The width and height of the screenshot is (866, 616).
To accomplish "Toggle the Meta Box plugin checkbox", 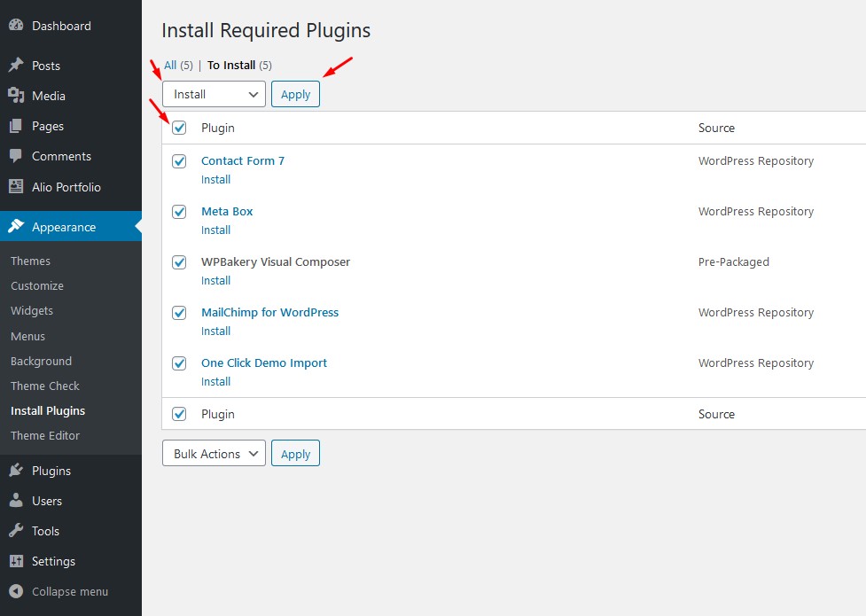I will point(179,212).
